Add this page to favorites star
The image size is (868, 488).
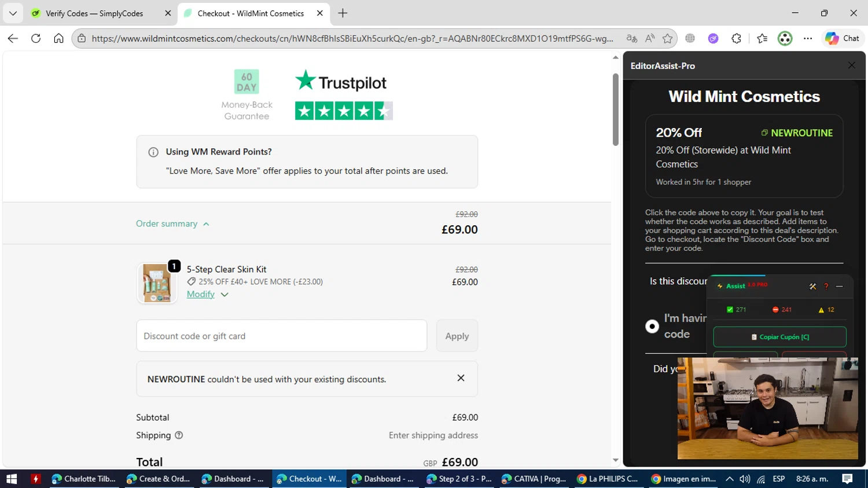668,38
